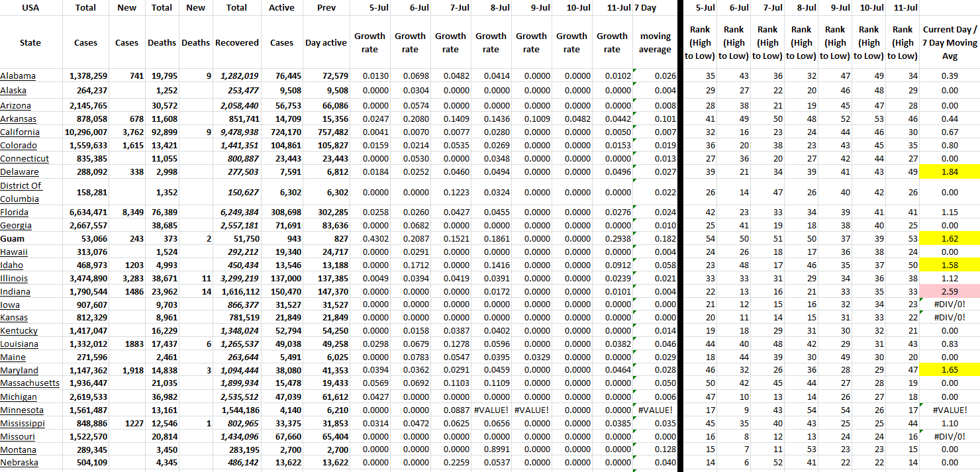Click the Minnesota hyperlink
Viewport: 980px width, 472px height.
click(x=23, y=410)
